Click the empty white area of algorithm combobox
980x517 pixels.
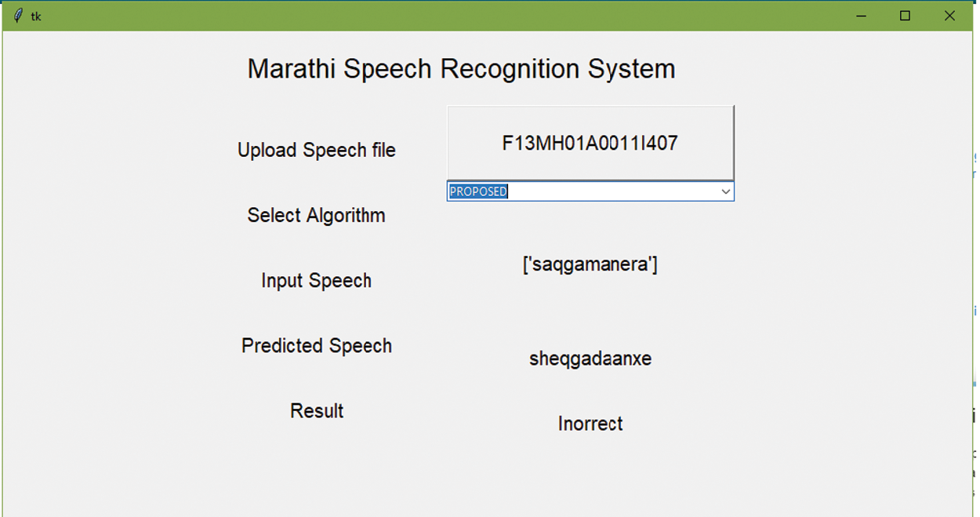point(612,191)
